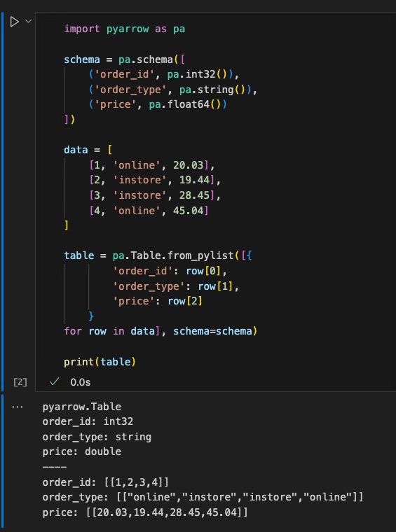Viewport: 396px width, 532px height.
Task: Run the notebook cell with play icon
Action: click(14, 22)
